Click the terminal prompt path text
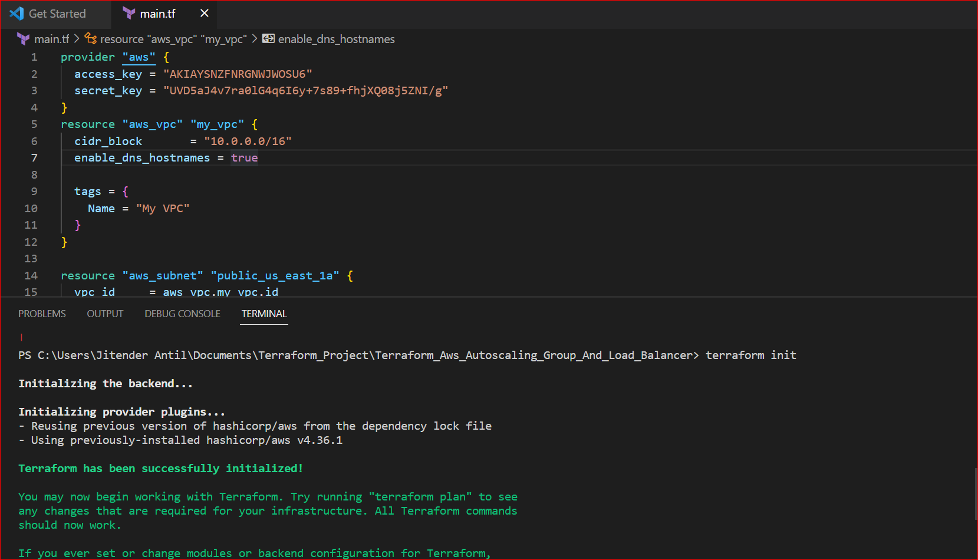Image resolution: width=978 pixels, height=560 pixels. (x=358, y=355)
